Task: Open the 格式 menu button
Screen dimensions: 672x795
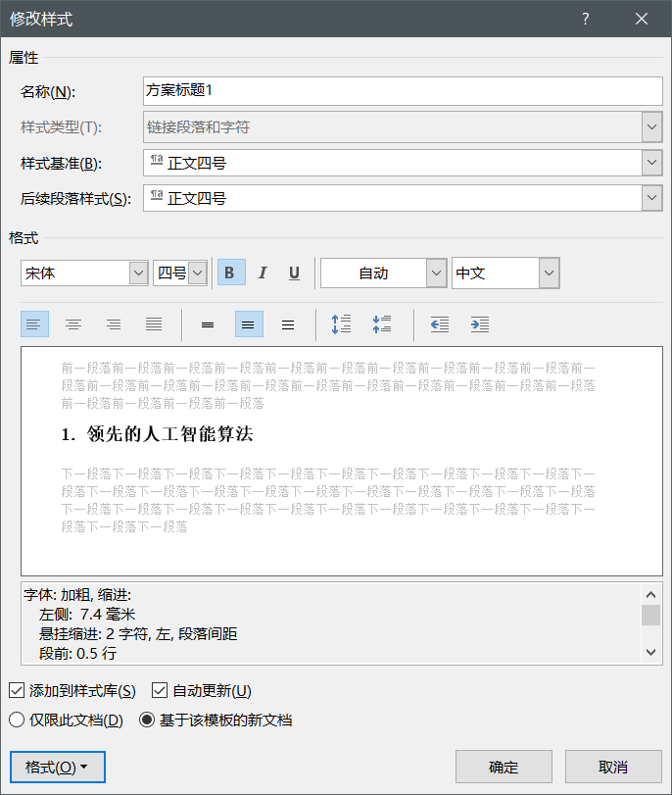Action: pos(57,767)
